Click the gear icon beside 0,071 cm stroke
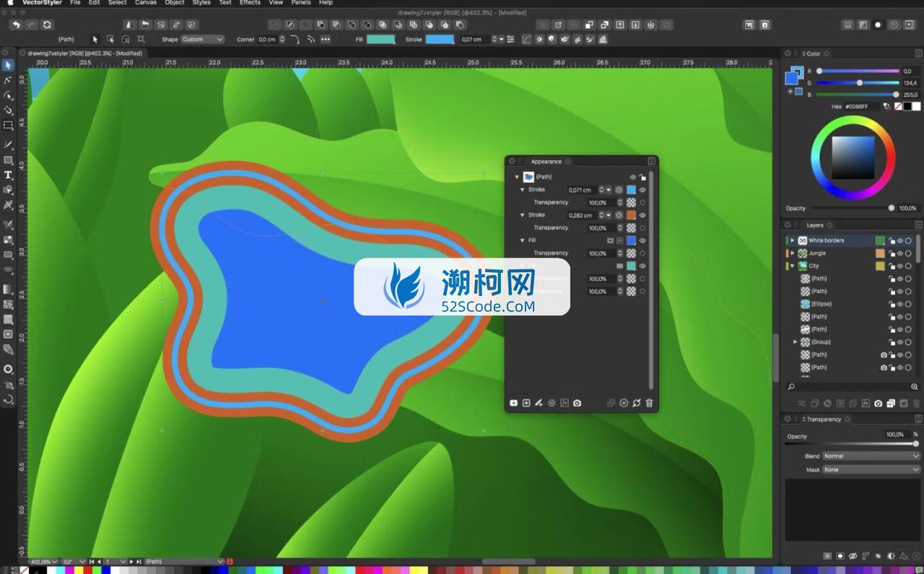This screenshot has height=574, width=924. click(619, 190)
